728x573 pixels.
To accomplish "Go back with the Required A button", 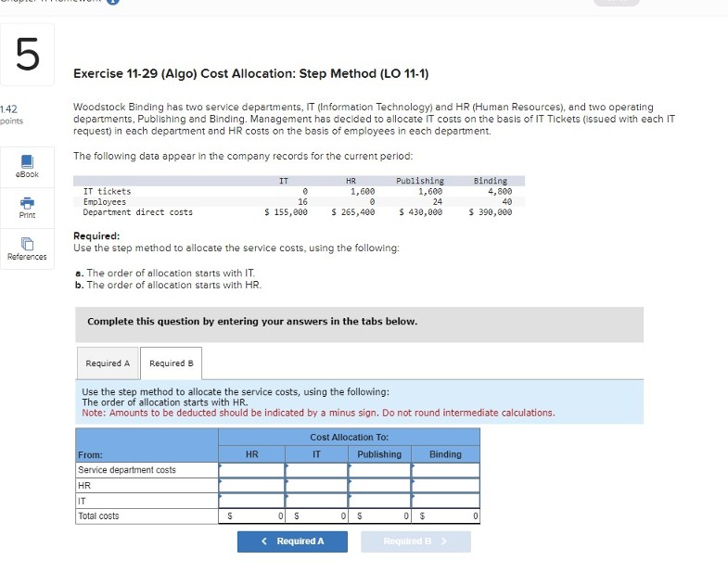I will (x=292, y=541).
